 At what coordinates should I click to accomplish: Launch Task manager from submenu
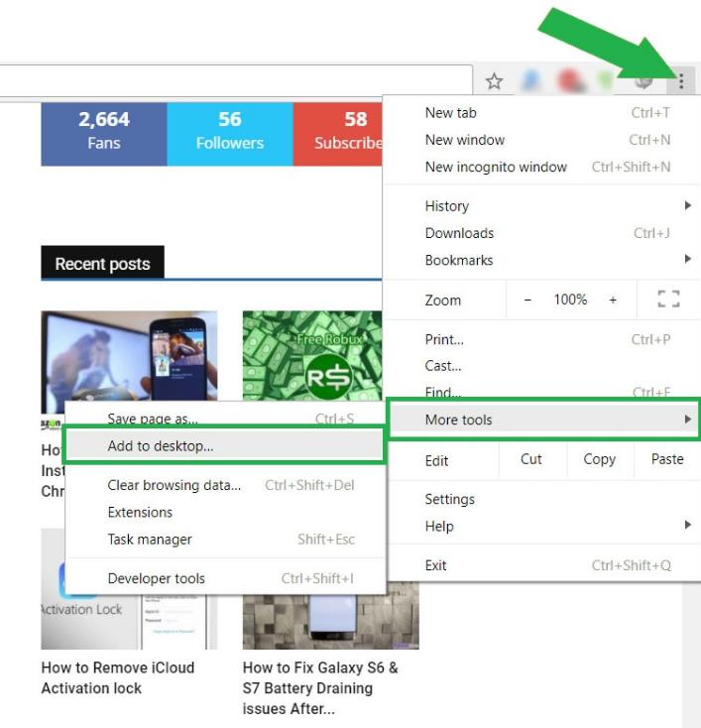point(226,539)
